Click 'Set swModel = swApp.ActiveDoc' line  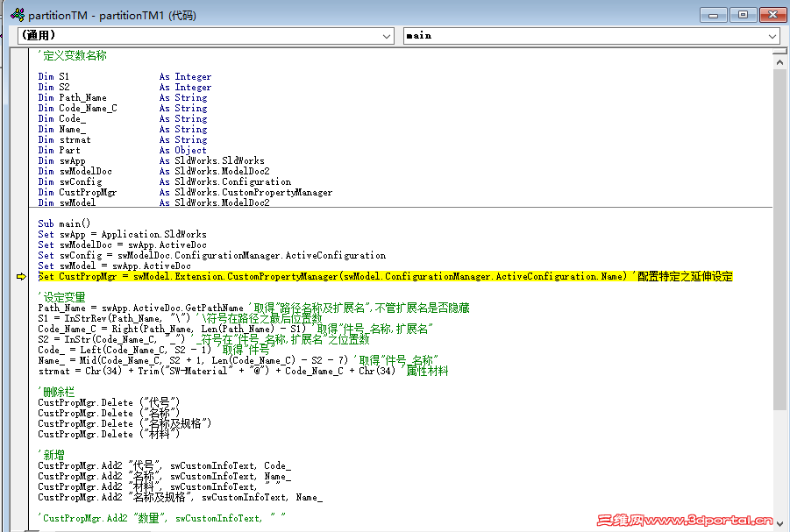(x=114, y=266)
